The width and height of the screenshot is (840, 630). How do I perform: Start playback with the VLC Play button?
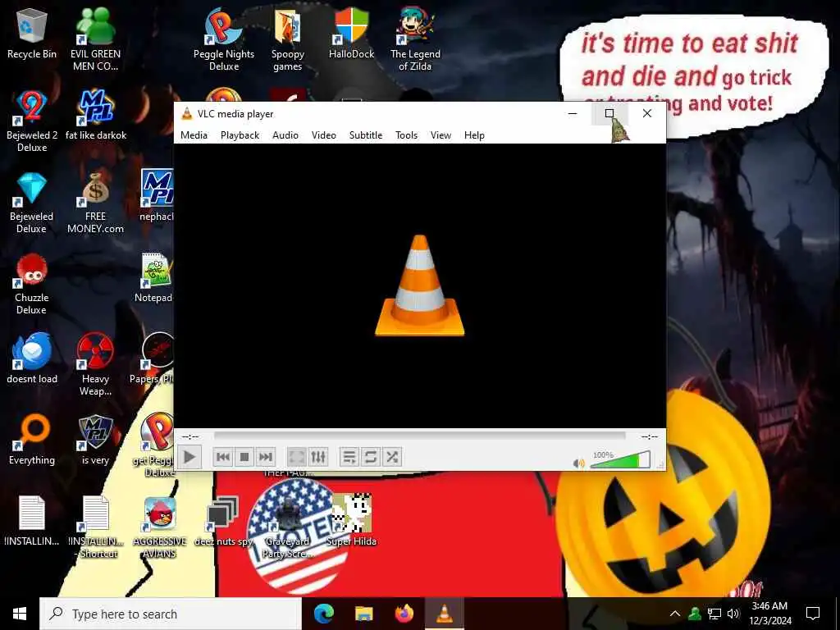(x=189, y=457)
